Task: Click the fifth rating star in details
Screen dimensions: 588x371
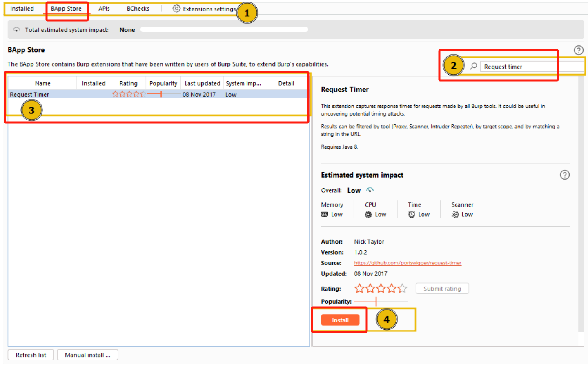Action: [x=403, y=289]
